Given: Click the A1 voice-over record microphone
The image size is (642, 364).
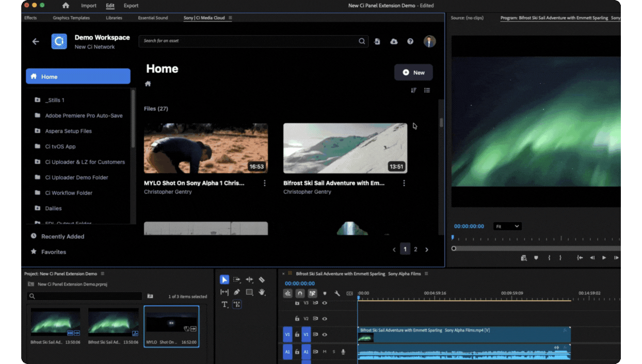Looking at the screenshot, I should pos(343,352).
